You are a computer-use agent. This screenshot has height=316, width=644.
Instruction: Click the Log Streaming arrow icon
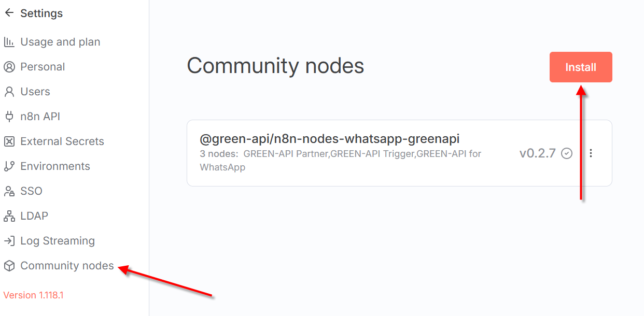pos(9,241)
